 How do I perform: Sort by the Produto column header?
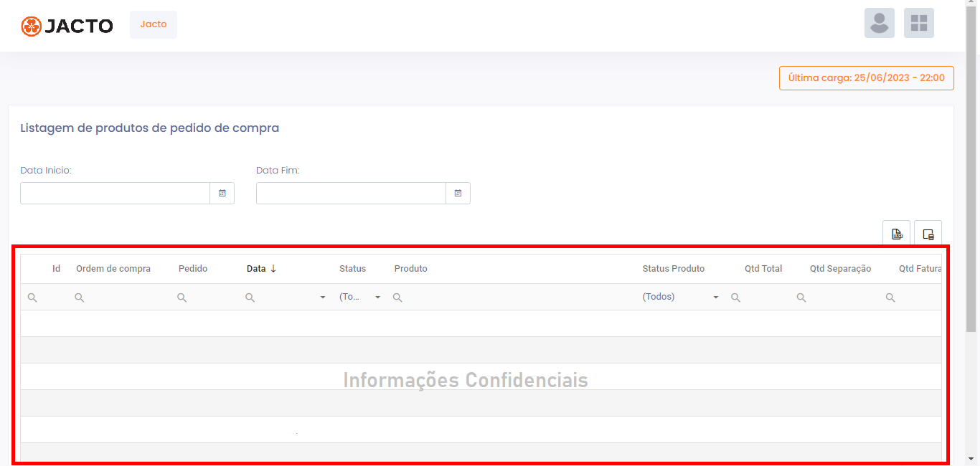pyautogui.click(x=410, y=269)
